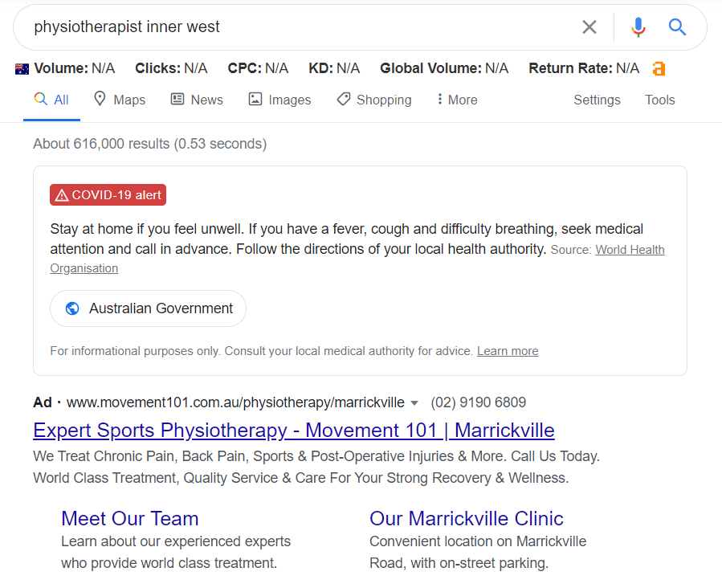Click in the search query input field
This screenshot has width=722, height=588.
tap(297, 27)
